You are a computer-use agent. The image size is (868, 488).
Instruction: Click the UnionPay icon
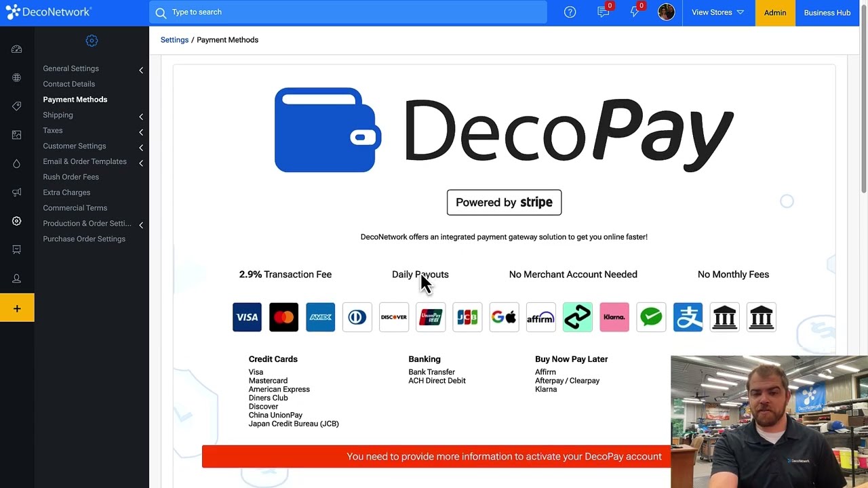(431, 317)
